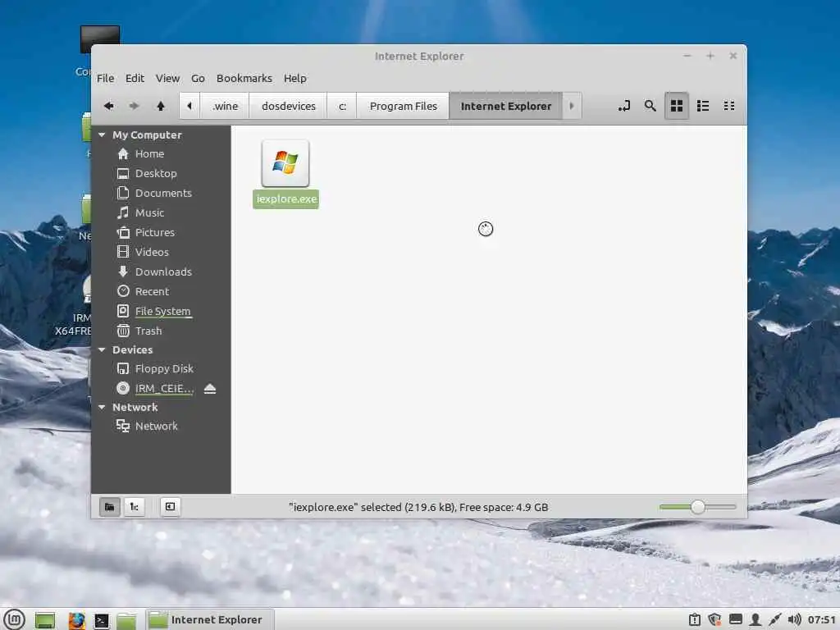Click Internet Explorer window in taskbar
The image size is (840, 630).
[210, 620]
